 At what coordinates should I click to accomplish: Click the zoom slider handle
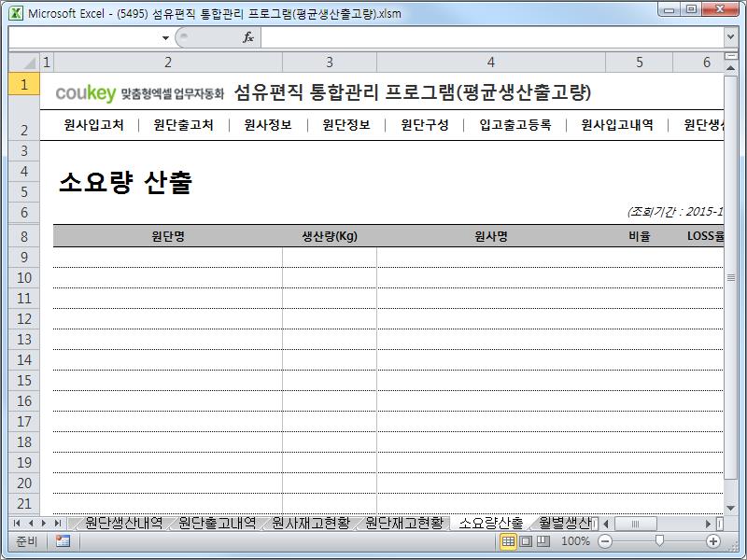tap(659, 540)
